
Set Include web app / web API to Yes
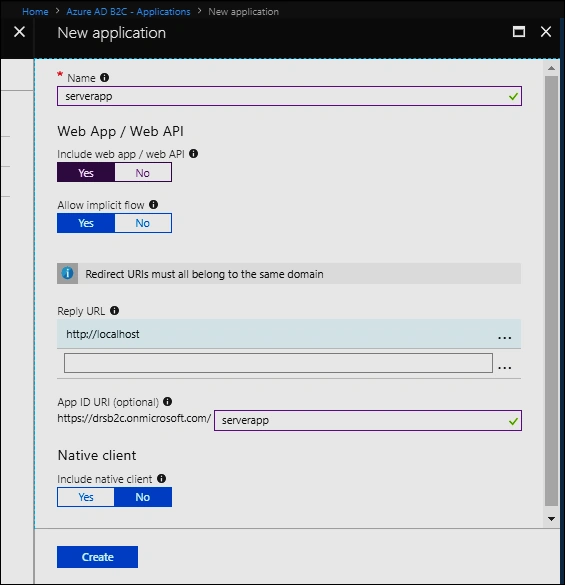[x=86, y=172]
